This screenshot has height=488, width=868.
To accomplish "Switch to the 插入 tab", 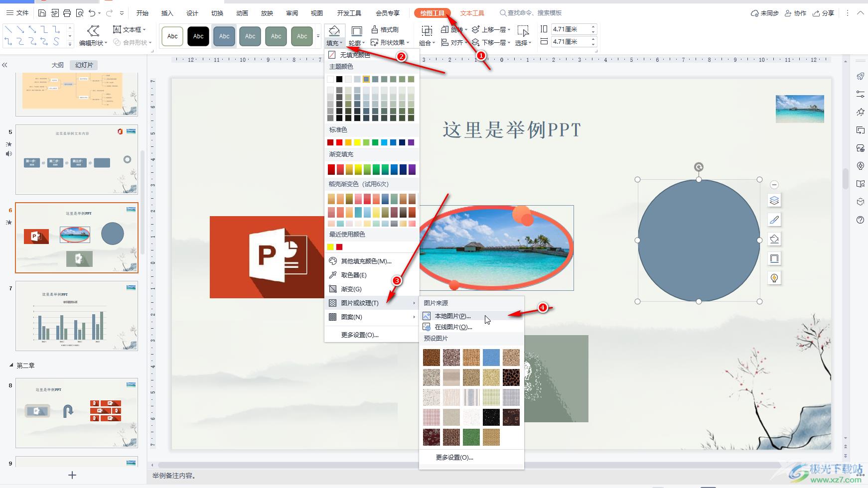I will pos(167,13).
